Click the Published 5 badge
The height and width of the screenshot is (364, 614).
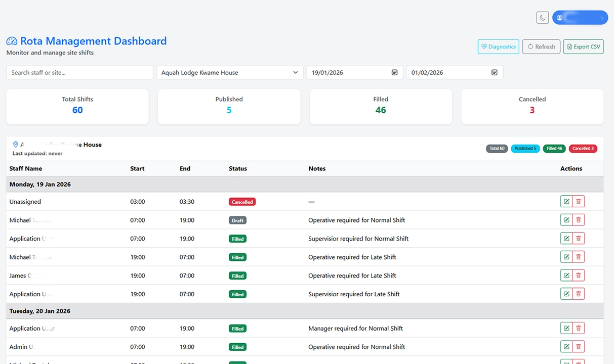(525, 148)
